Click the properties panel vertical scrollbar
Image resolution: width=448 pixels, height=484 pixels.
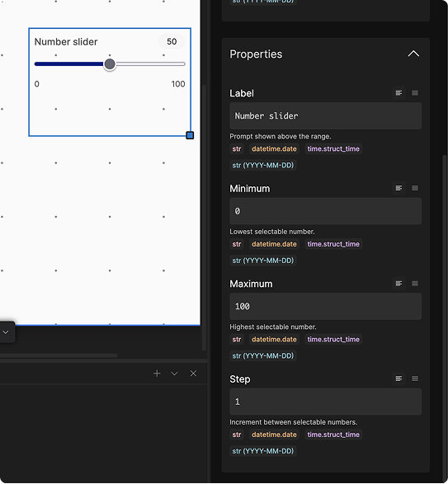(x=445, y=318)
